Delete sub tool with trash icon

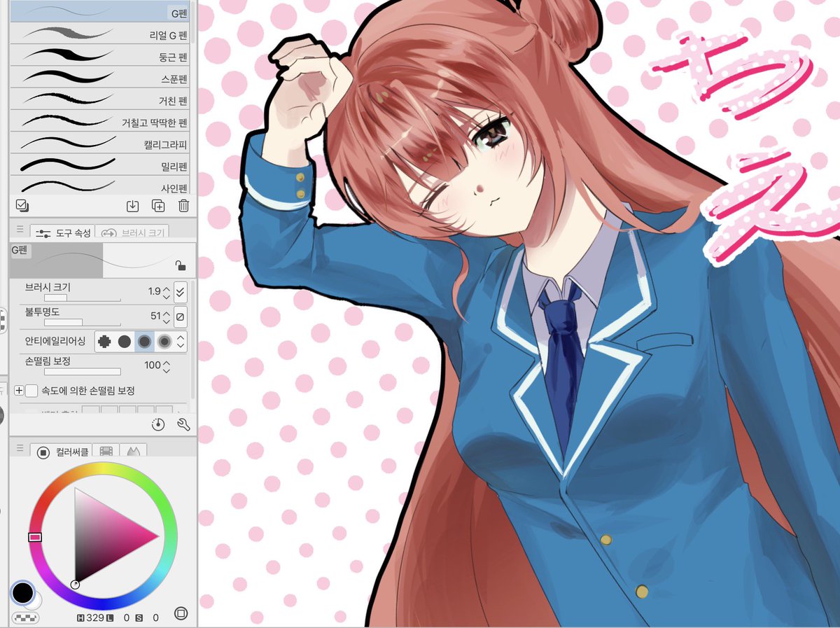183,206
